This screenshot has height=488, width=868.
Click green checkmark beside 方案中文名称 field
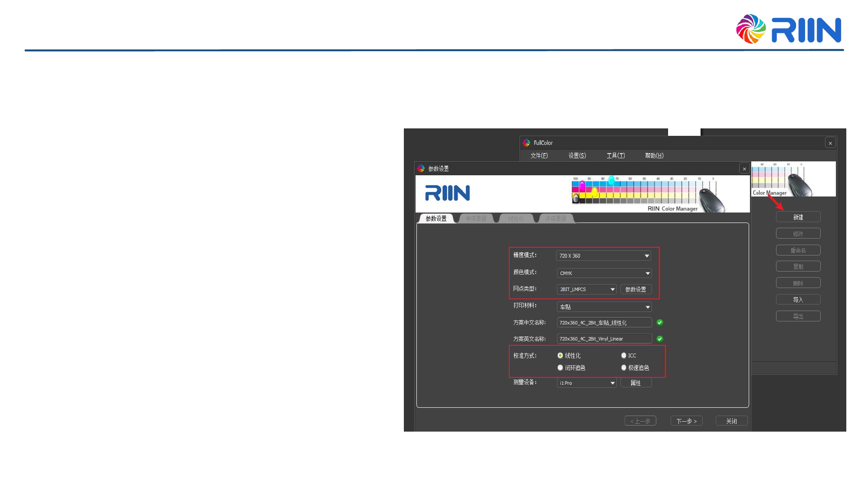[660, 322]
